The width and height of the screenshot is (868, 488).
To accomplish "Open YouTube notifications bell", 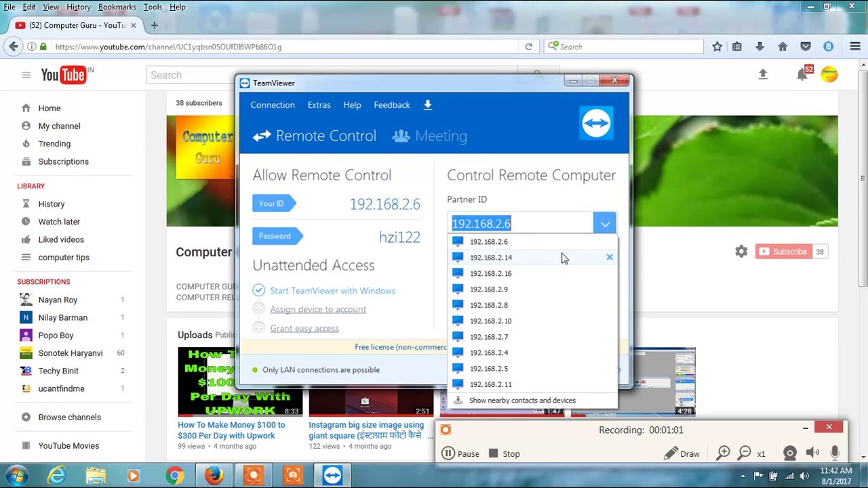I will point(802,75).
